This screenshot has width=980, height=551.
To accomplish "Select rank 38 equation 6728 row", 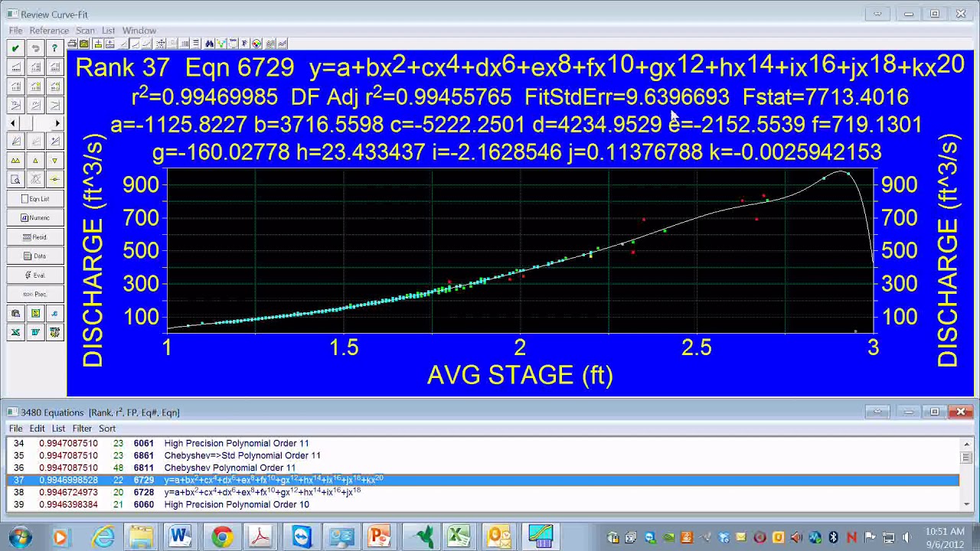I will click(482, 492).
